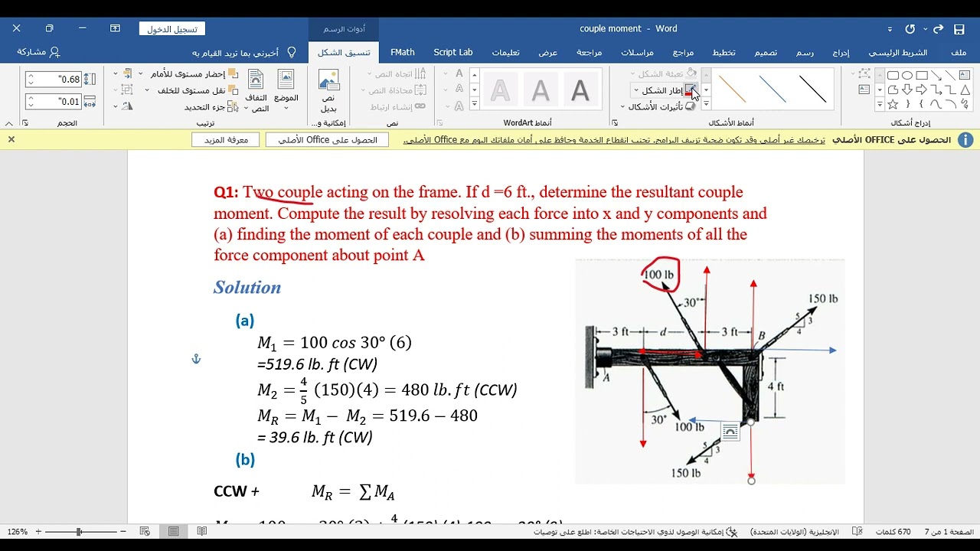
Task: Expand the Shape Outline (إطار الشكل) dropdown arrow
Action: point(636,90)
